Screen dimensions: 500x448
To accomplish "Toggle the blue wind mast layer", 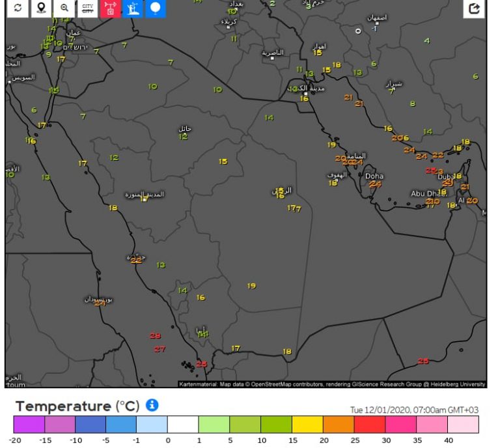I will coord(133,8).
